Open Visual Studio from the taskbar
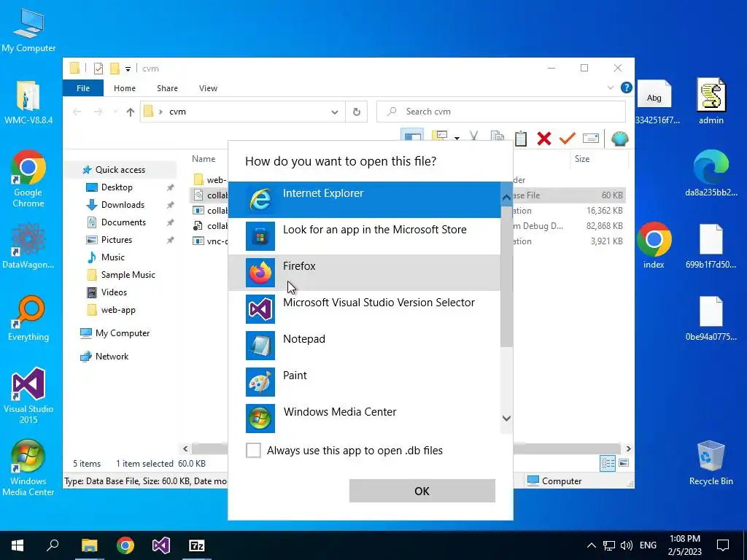This screenshot has width=747, height=560. coord(161,545)
